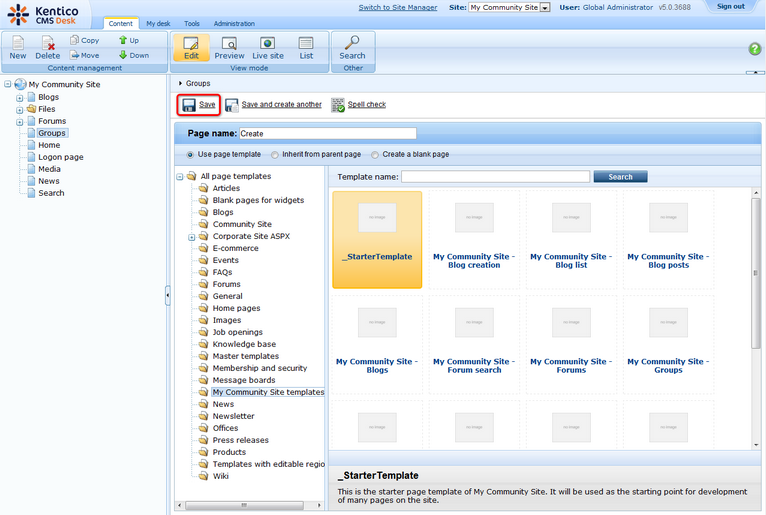Viewport: 766px width, 515px height.
Task: Select Create a blank page option
Action: [375, 155]
